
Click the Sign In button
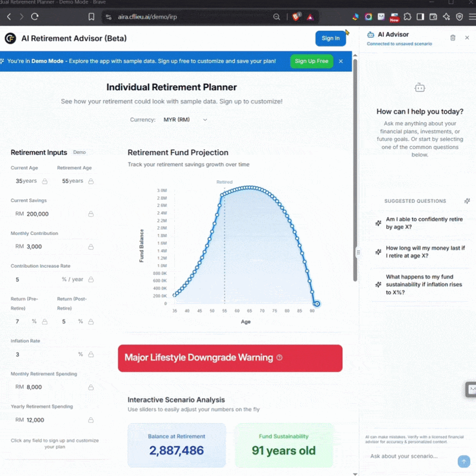tap(331, 38)
